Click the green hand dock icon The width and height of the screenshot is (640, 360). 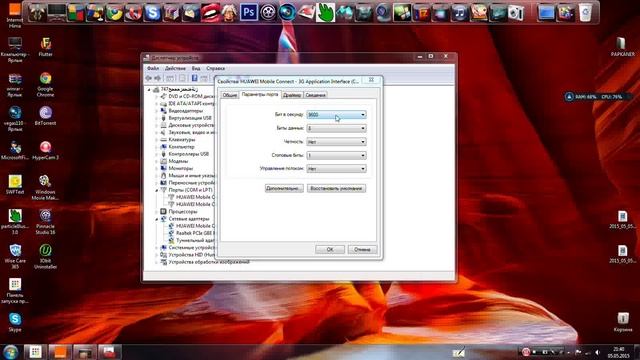coord(325,13)
